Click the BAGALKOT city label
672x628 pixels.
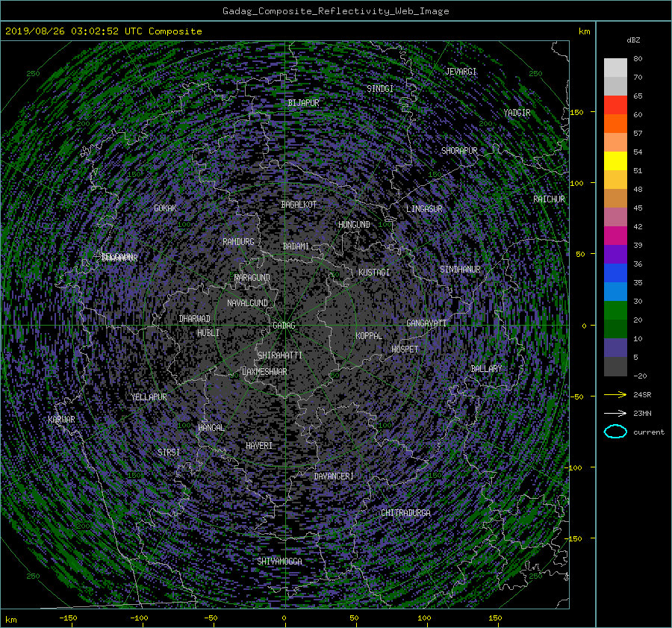299,205
